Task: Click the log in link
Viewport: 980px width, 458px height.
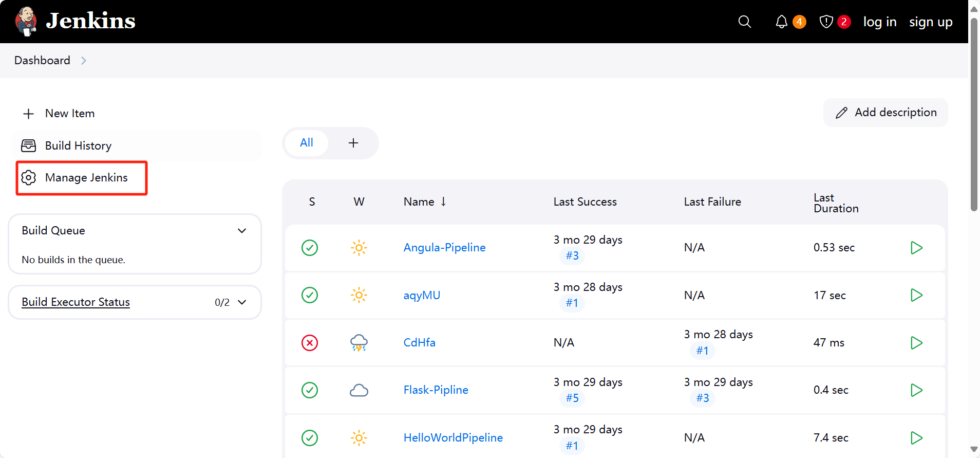Action: (x=880, y=22)
